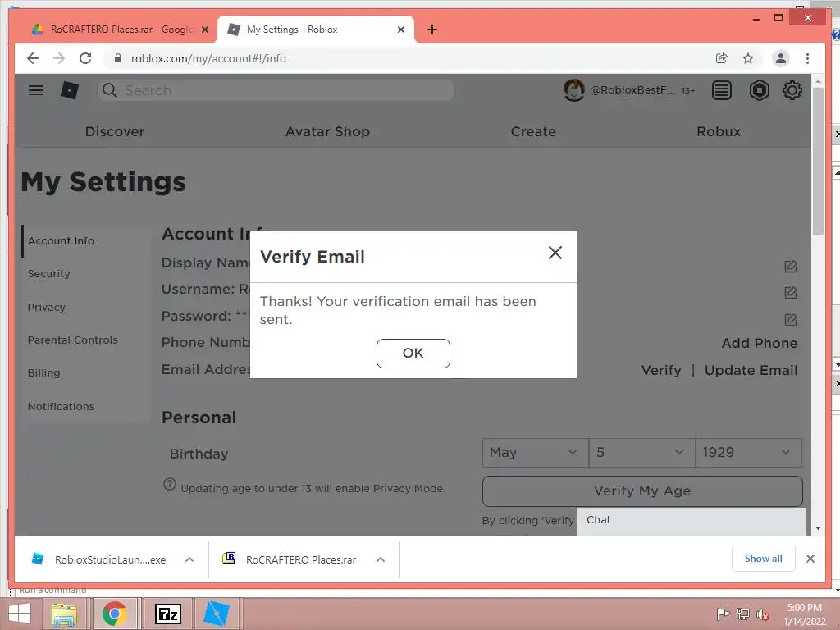Open the Roblox hamburger navigation menu

36,90
